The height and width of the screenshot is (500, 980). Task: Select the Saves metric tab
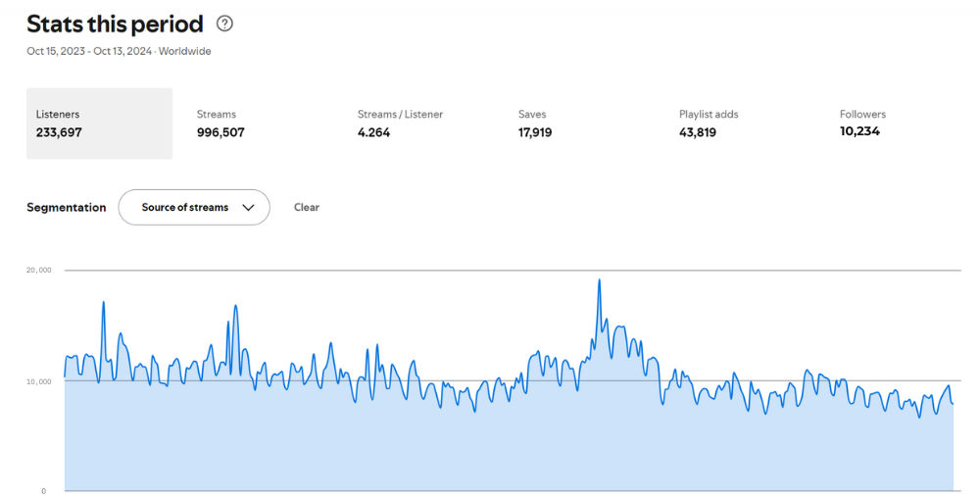click(x=535, y=124)
